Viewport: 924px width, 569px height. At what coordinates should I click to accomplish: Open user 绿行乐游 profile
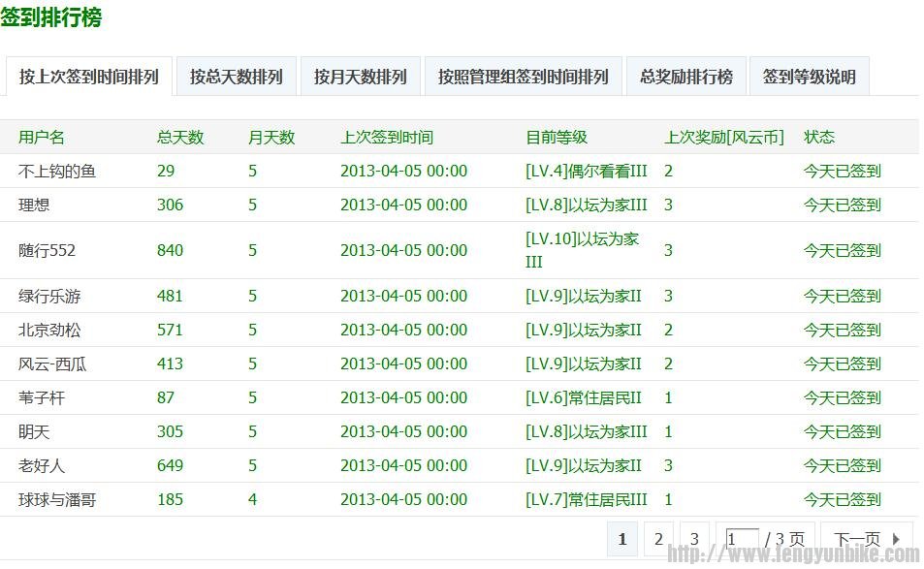click(49, 296)
